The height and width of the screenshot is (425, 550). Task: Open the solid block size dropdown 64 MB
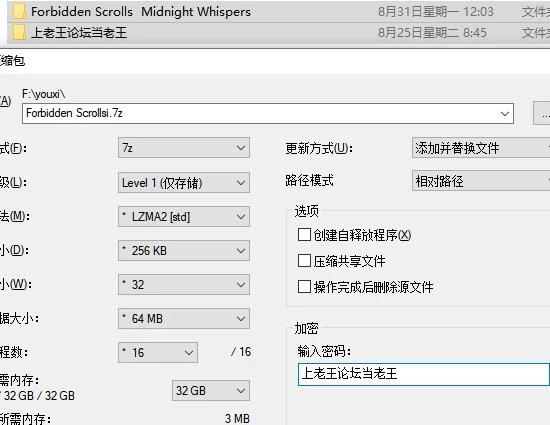coord(184,318)
